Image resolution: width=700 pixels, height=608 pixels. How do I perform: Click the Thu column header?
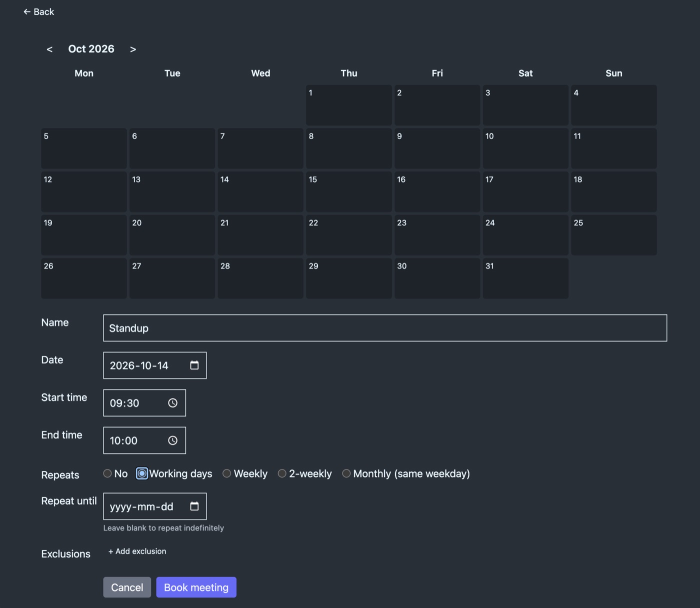pos(349,73)
